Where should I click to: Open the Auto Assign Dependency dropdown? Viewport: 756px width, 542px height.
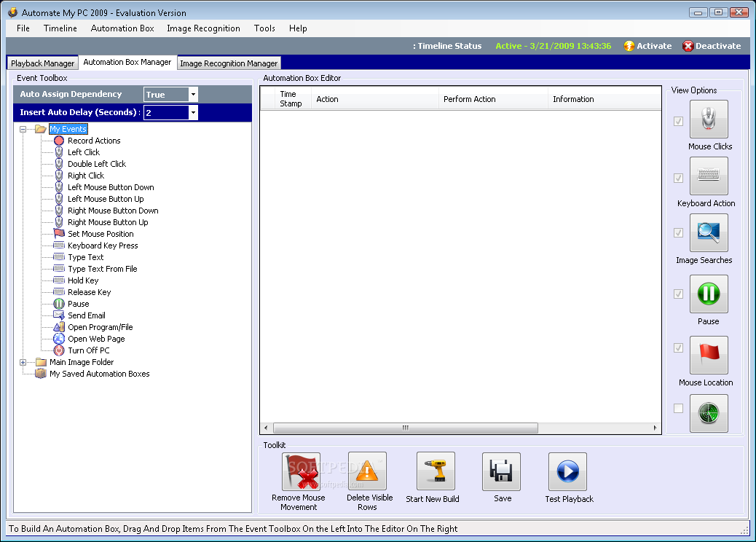tap(193, 95)
